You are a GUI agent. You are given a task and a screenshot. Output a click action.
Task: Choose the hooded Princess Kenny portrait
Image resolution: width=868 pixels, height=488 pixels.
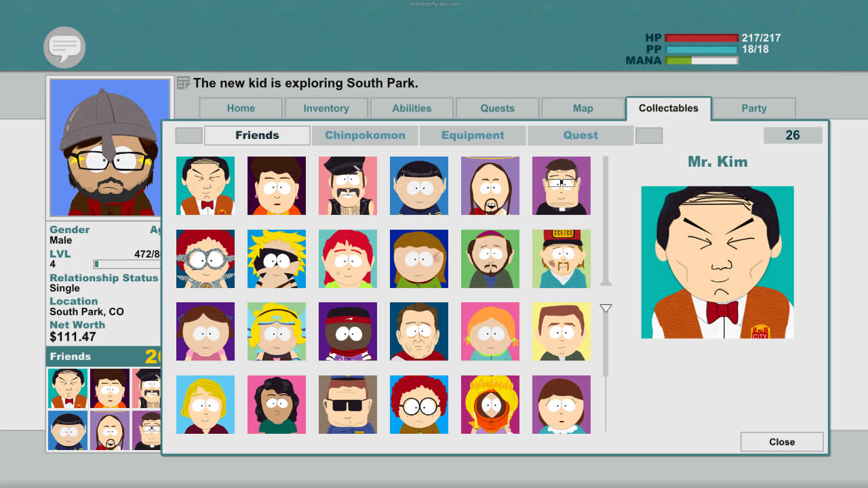point(490,405)
